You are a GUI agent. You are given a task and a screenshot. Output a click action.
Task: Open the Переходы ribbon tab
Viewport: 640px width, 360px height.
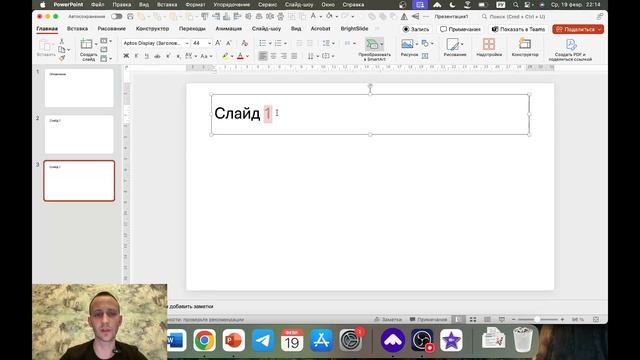tap(192, 29)
